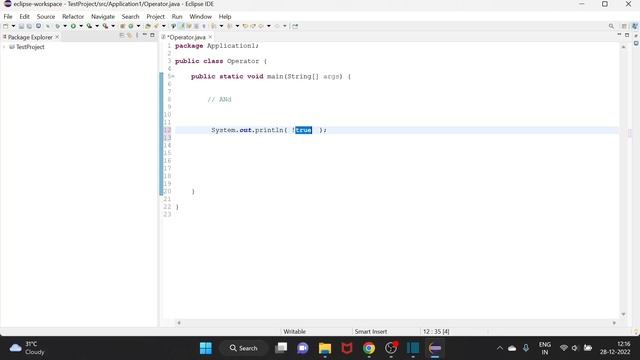
Task: Click the Save icon in the toolbar
Action: tap(21, 26)
